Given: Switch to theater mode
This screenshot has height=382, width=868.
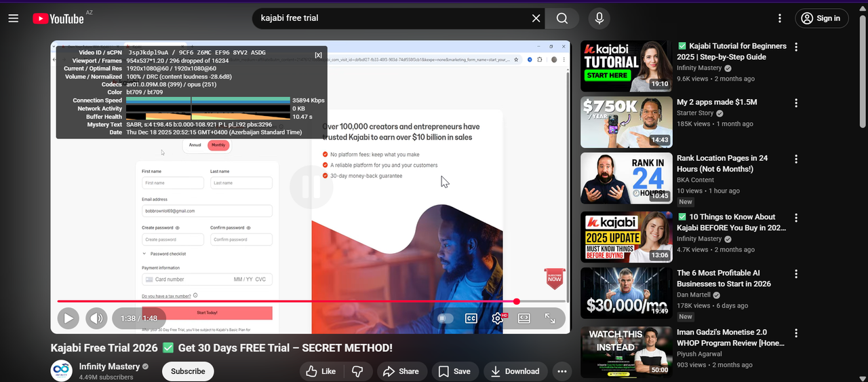Looking at the screenshot, I should coord(524,318).
